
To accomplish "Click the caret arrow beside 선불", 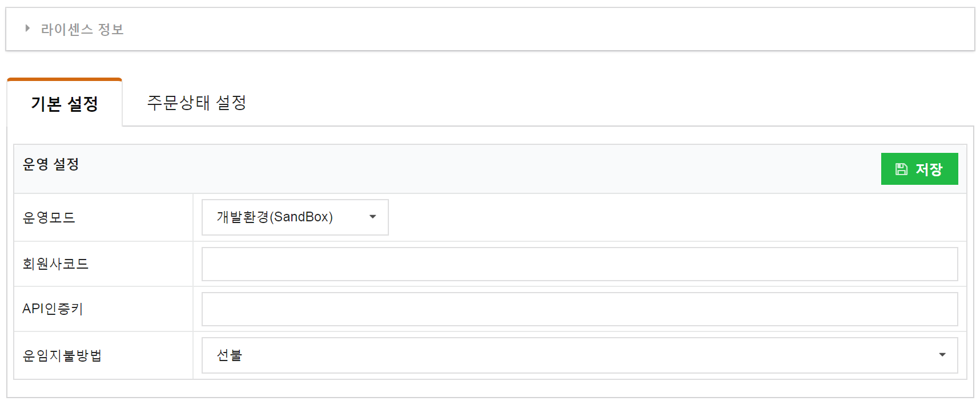I will tap(942, 355).
